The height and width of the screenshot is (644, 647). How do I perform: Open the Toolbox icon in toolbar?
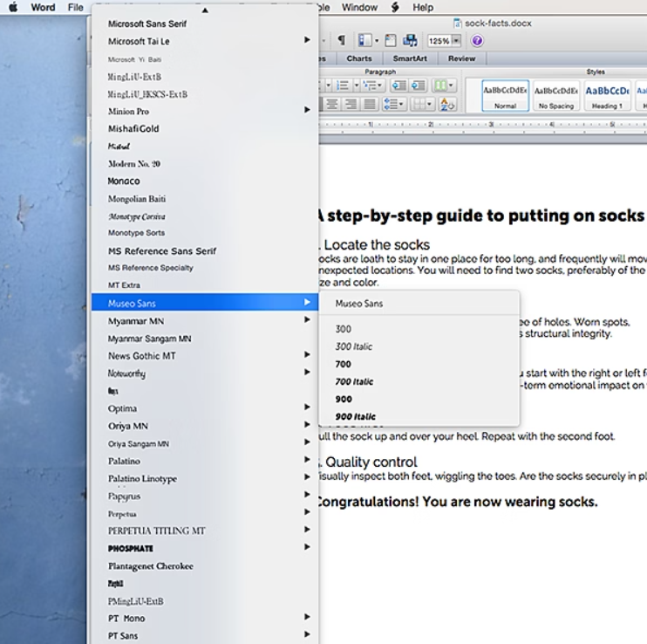[391, 40]
